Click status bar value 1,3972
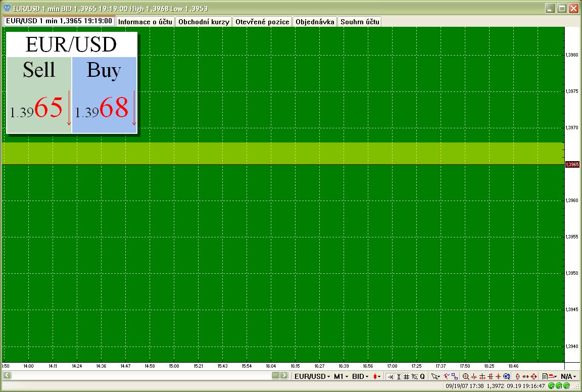Viewport: 582px width, 392px height. [495, 386]
